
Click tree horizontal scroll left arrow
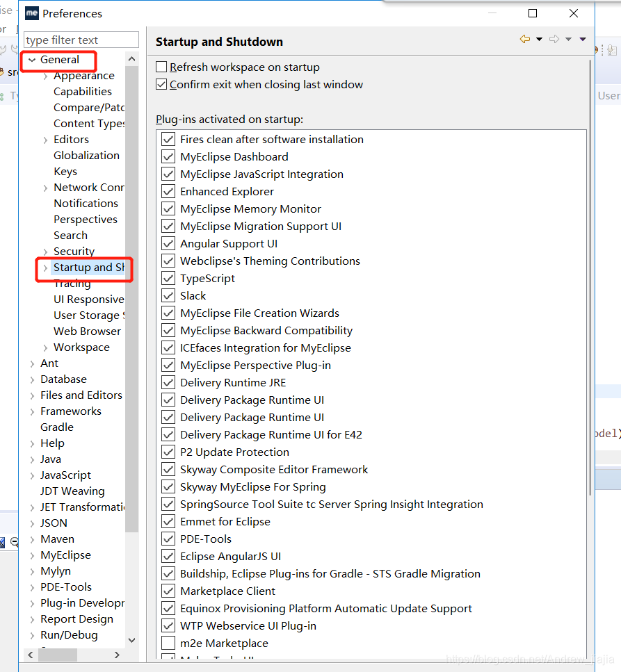[x=30, y=655]
